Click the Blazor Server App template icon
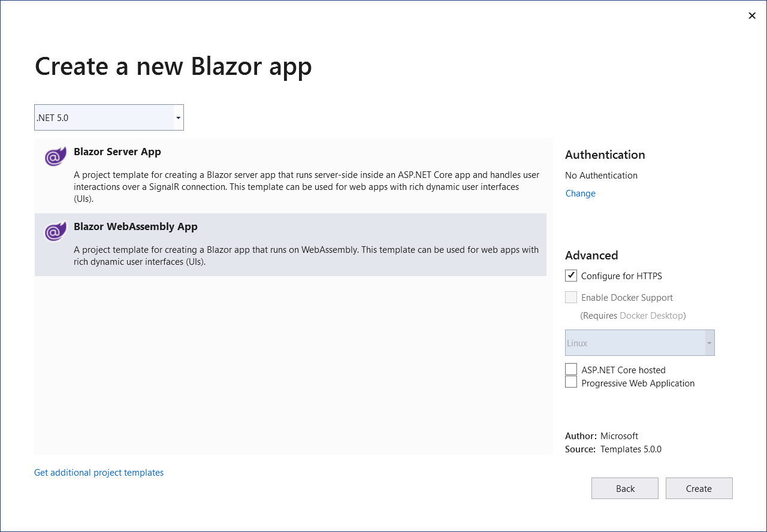The width and height of the screenshot is (767, 532). click(55, 156)
